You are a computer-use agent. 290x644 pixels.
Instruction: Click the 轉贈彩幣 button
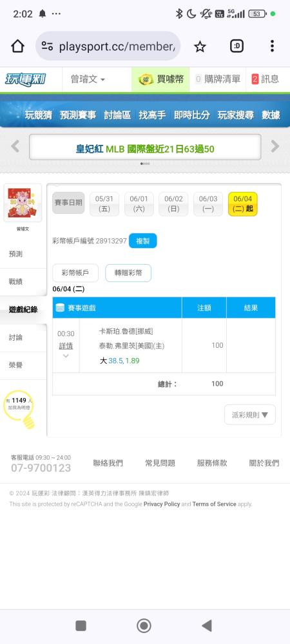tap(128, 272)
